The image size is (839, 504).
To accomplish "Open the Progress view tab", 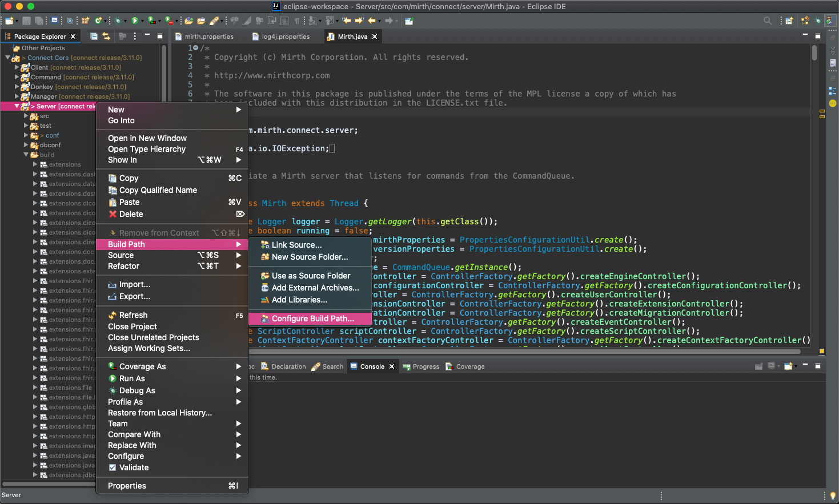I will 421,366.
